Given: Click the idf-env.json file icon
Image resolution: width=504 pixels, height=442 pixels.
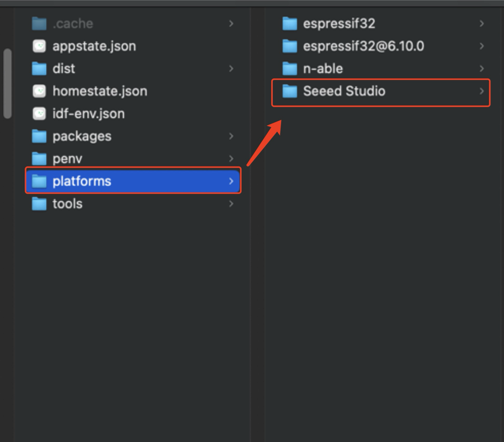Looking at the screenshot, I should point(39,113).
